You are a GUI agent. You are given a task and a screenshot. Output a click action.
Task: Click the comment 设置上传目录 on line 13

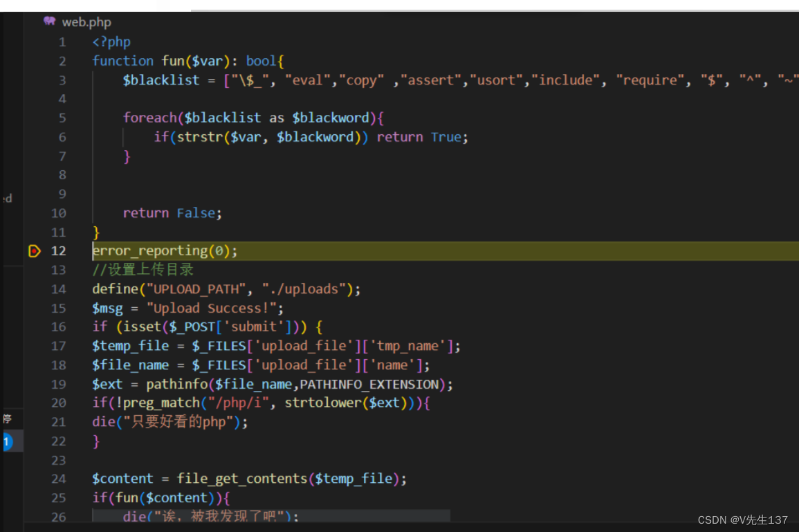[x=142, y=270]
